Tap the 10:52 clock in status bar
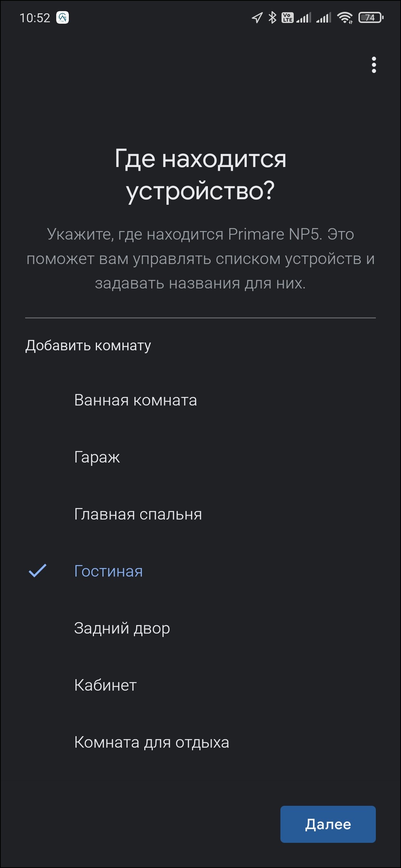 point(35,18)
